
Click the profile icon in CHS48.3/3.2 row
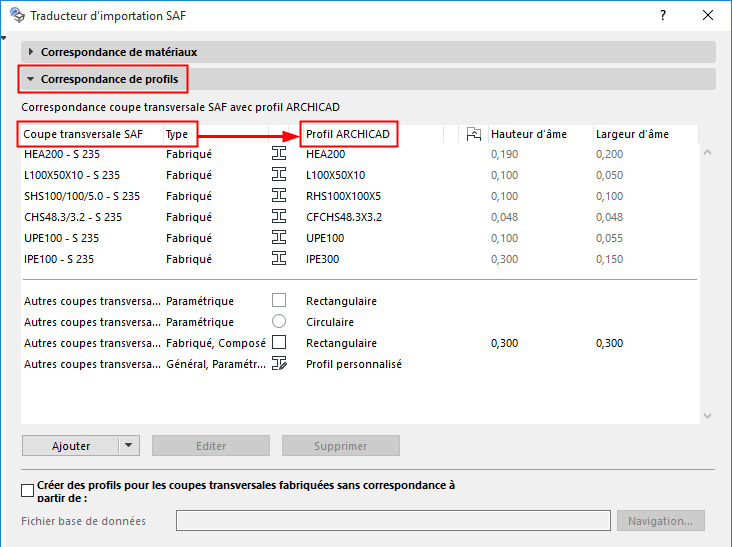(279, 217)
